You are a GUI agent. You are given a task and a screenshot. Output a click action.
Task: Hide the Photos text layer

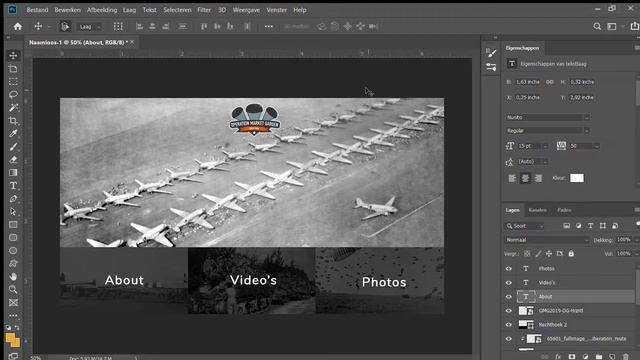[509, 269]
